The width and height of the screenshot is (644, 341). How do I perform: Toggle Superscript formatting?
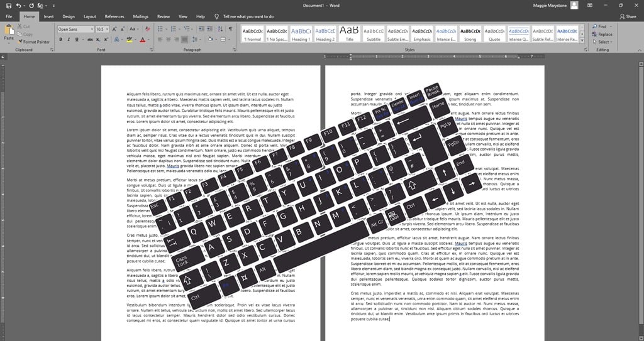(x=106, y=40)
